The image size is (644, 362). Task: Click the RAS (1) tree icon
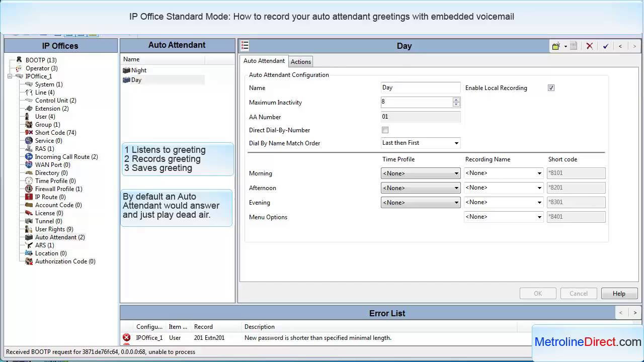pos(29,149)
